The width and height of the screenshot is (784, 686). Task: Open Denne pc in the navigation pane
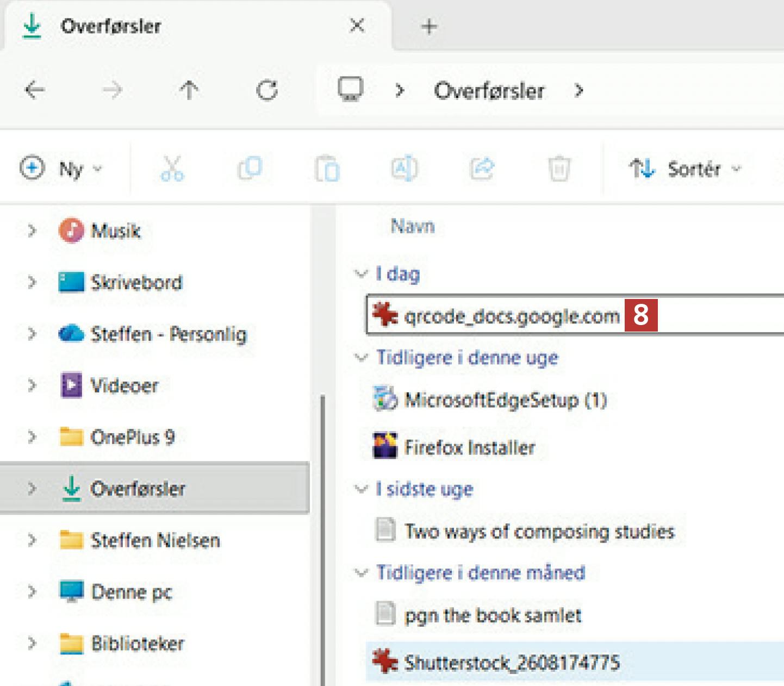(132, 592)
